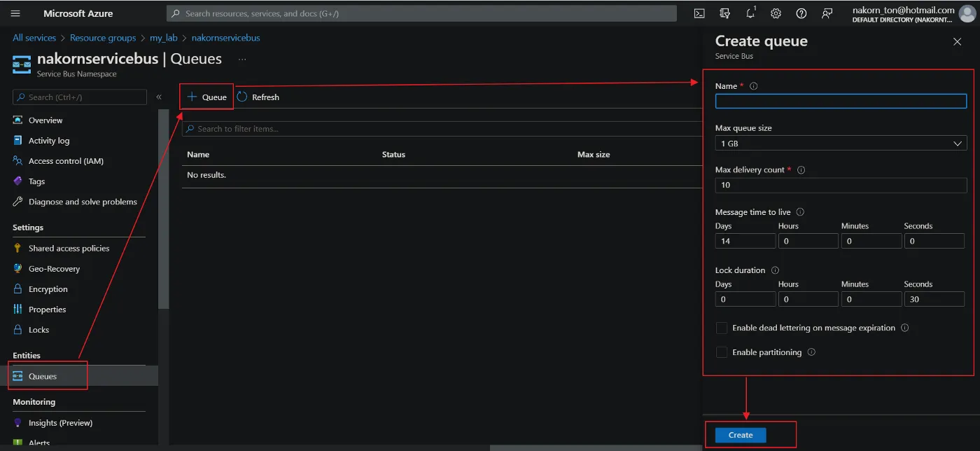
Task: Click the Service Bus Namespace icon beside title
Action: [22, 64]
